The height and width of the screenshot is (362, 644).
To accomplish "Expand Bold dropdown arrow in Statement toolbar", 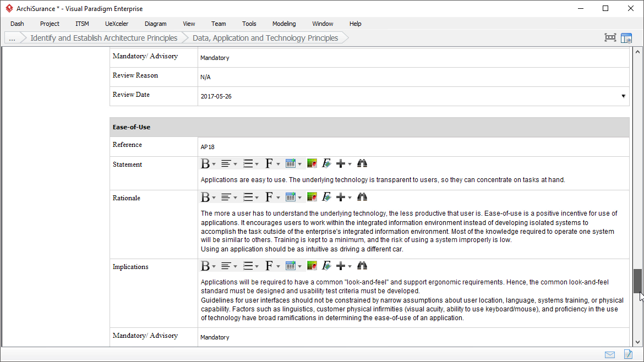I will (214, 164).
